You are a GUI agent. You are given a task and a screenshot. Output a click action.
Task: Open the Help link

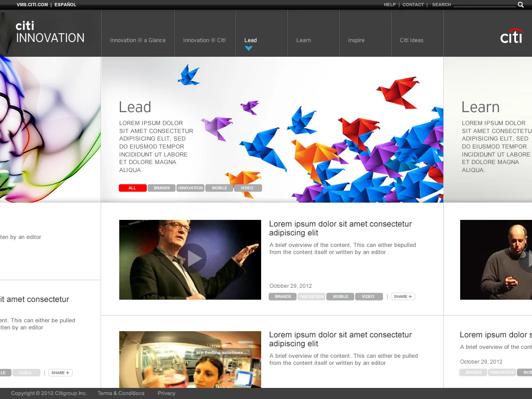coord(390,5)
